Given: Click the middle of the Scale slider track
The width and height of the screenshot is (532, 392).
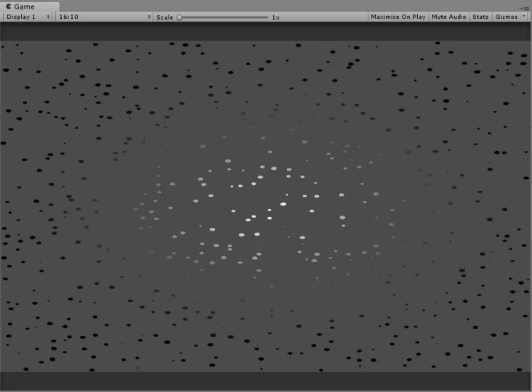Looking at the screenshot, I should 224,17.
